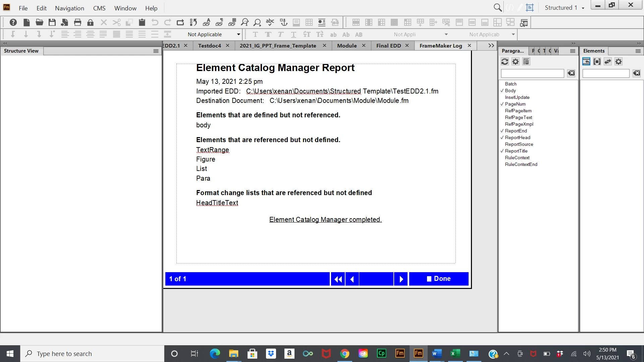Toggle the checked Body paragraph tag

[x=510, y=91]
